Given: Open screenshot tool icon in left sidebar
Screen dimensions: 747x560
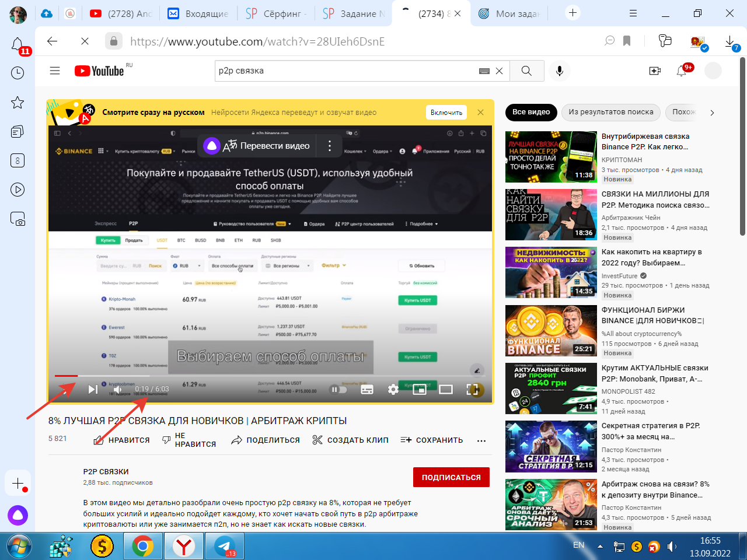Looking at the screenshot, I should [x=18, y=219].
